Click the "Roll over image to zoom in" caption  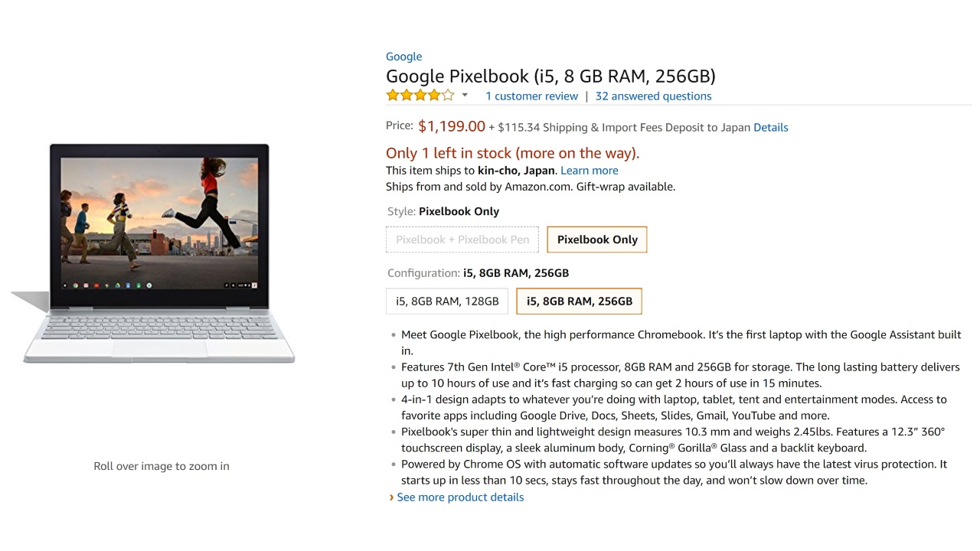coord(162,466)
